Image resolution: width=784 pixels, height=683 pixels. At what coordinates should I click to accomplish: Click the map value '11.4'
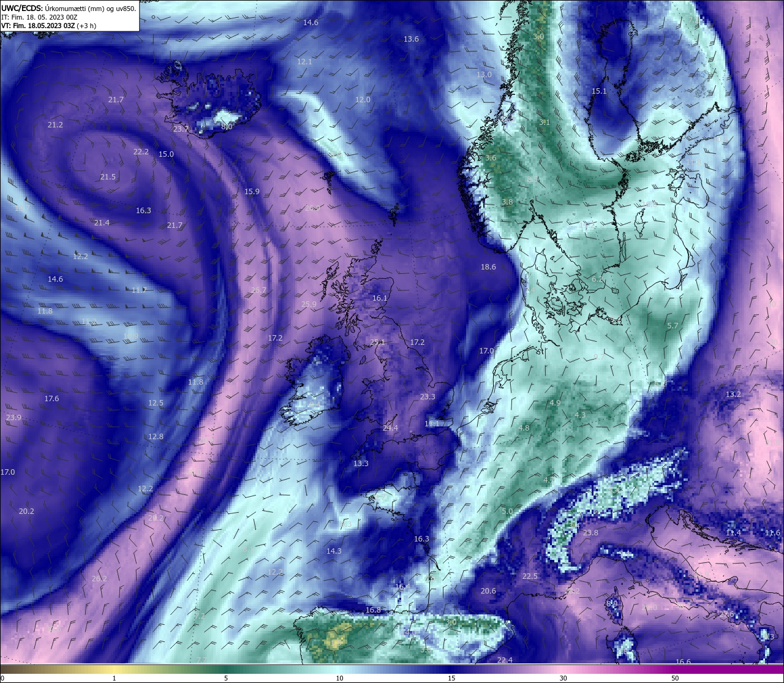point(733,533)
